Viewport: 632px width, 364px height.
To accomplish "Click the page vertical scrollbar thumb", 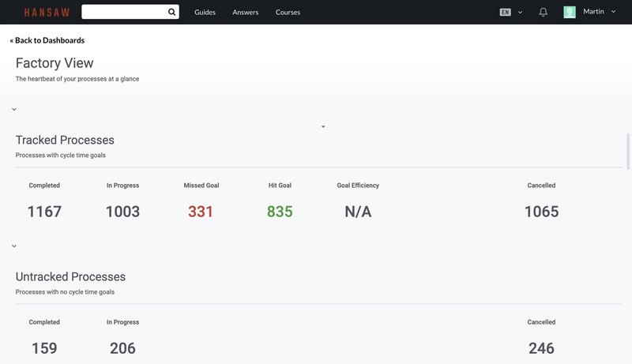I will click(x=628, y=152).
